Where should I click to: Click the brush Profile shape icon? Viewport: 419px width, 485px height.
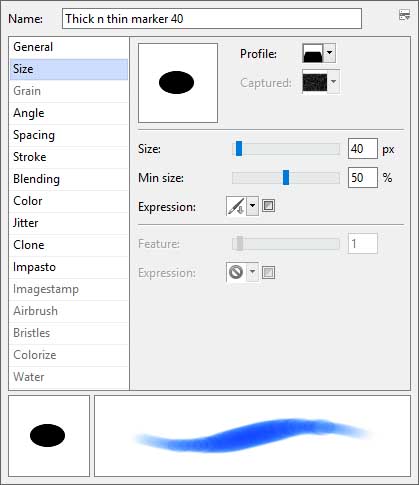coord(313,53)
